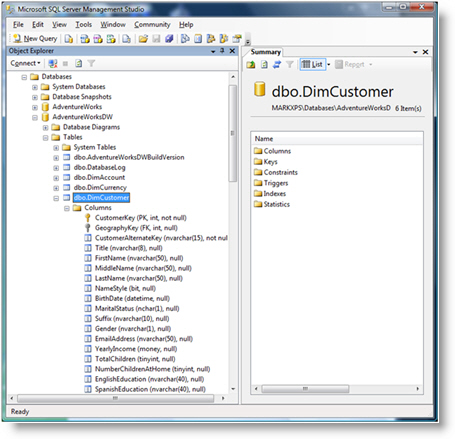455x439 pixels.
Task: Click the Object Explorer toolbar icon
Action: [x=211, y=39]
